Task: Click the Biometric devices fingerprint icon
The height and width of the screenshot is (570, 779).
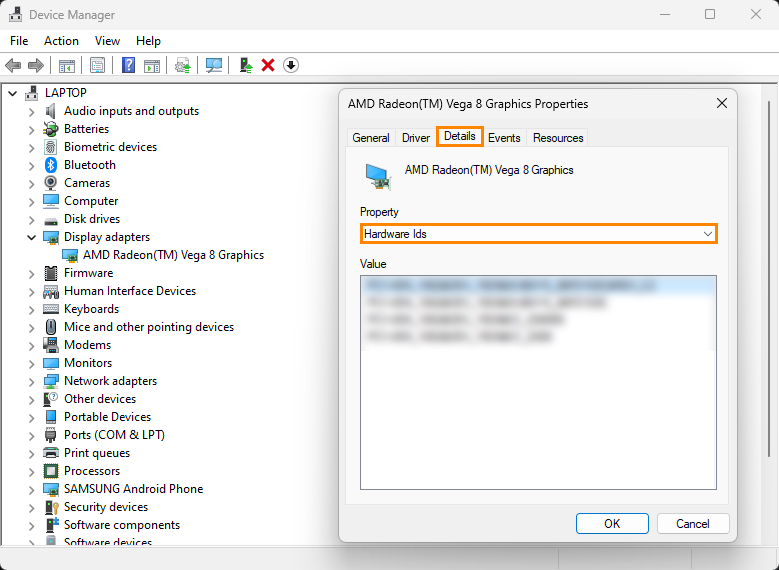Action: (51, 147)
